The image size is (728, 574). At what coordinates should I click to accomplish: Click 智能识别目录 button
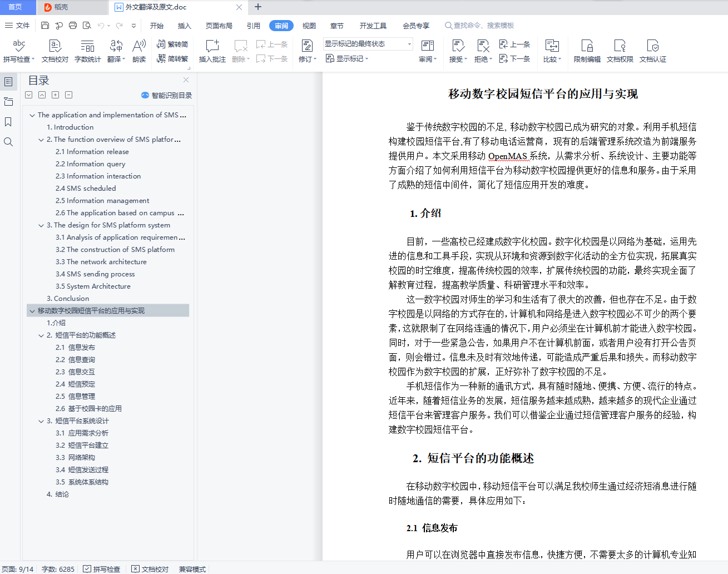(166, 95)
